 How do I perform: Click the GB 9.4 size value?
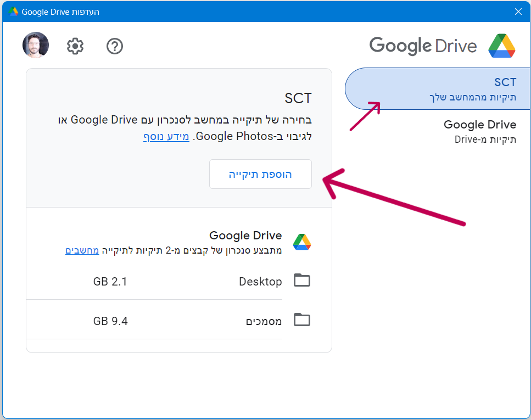click(x=110, y=321)
